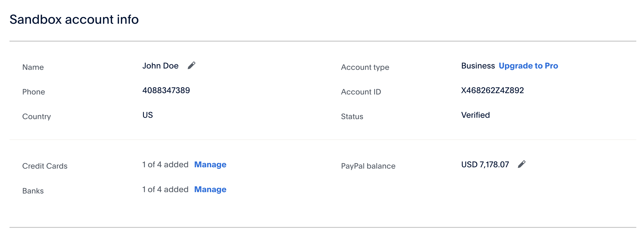This screenshot has width=644, height=236.
Task: Click '1 of 4 added' beside Credit Cards
Action: tap(165, 165)
